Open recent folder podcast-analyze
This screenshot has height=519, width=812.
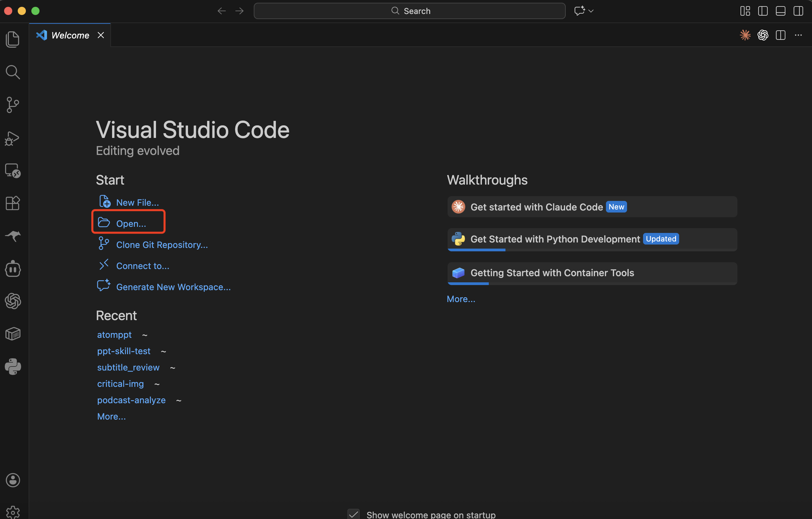tap(131, 400)
